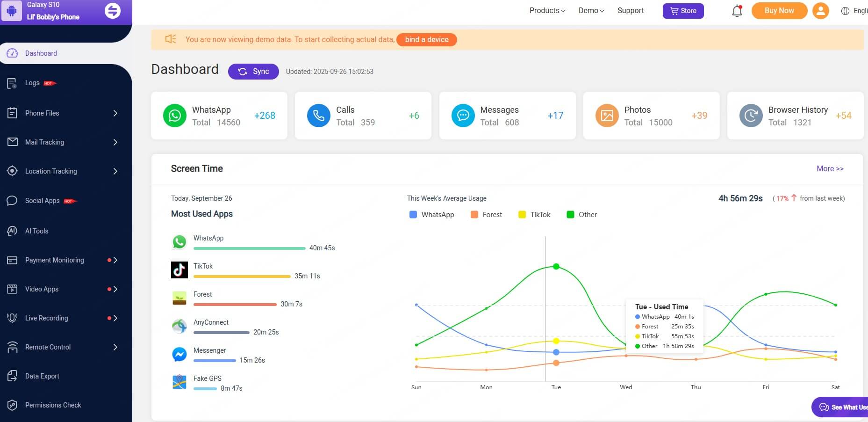Click the notification bell icon
This screenshot has width=868, height=422.
(737, 11)
